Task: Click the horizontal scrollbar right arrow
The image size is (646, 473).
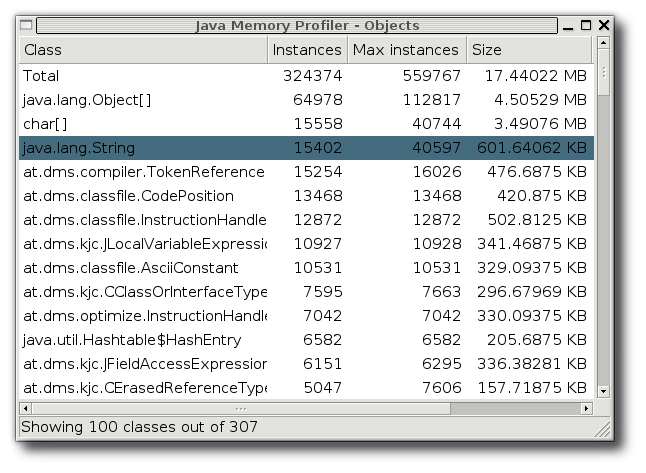Action: click(x=587, y=409)
